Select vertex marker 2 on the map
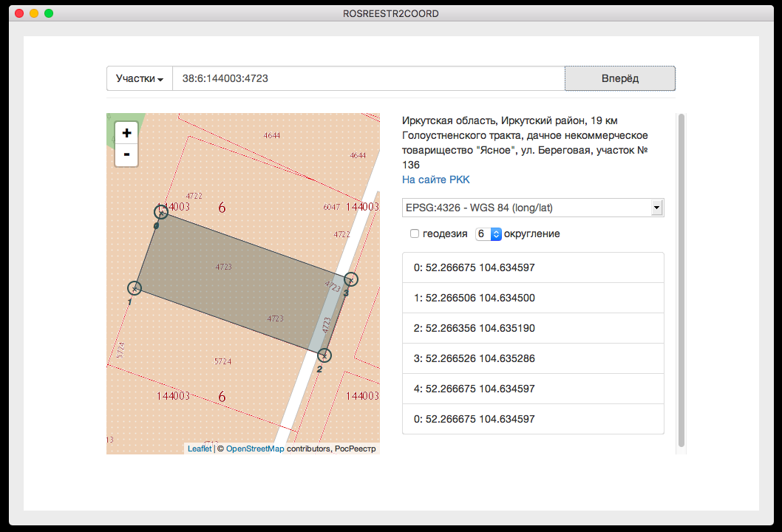 click(324, 355)
